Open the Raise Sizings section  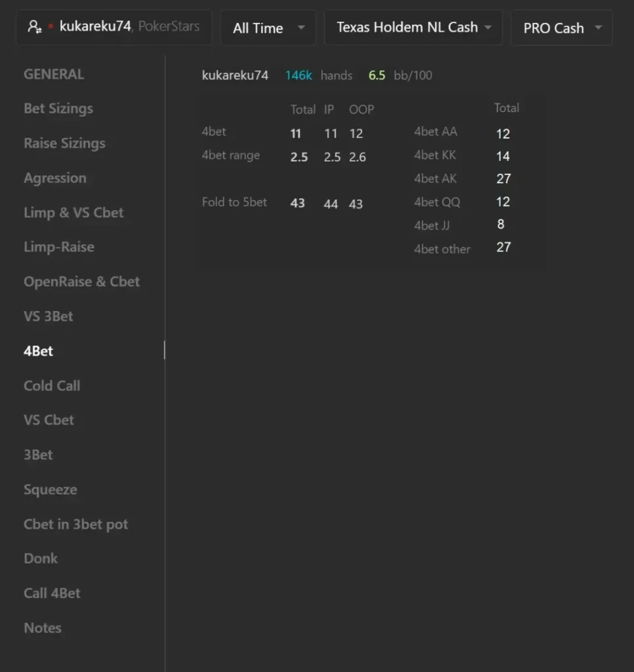pos(64,143)
